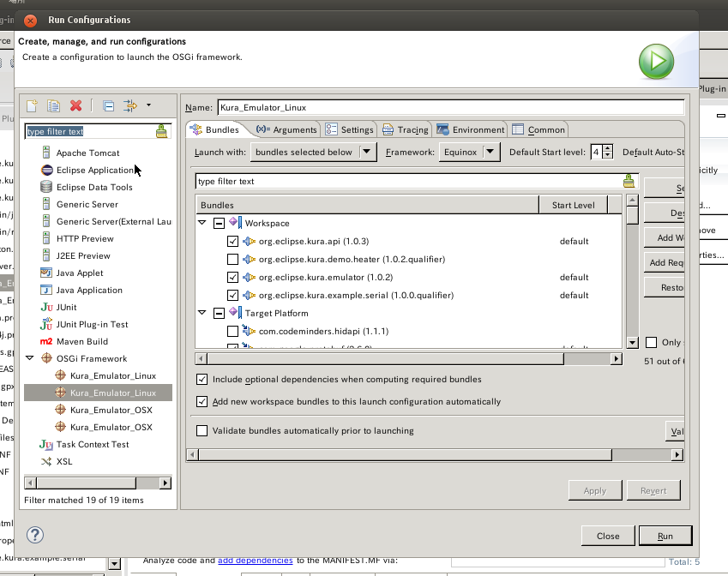Click the Generic Server icon

pyautogui.click(x=46, y=204)
